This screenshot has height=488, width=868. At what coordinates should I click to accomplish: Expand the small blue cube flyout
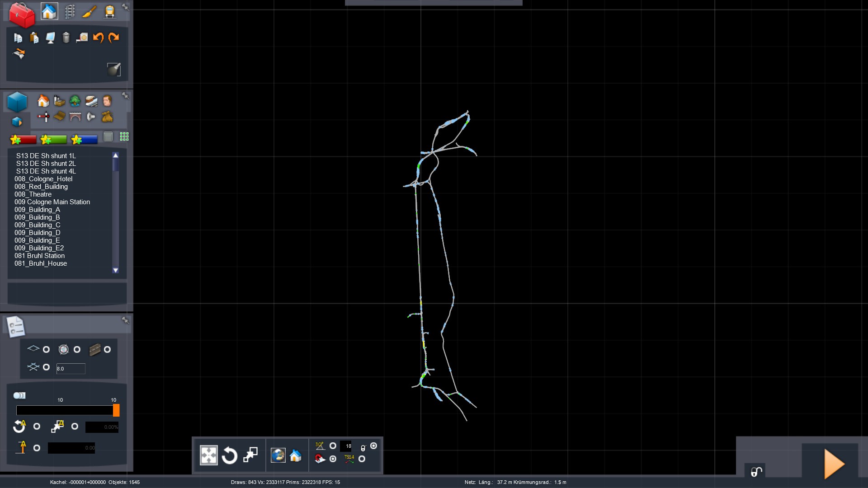[x=17, y=122]
